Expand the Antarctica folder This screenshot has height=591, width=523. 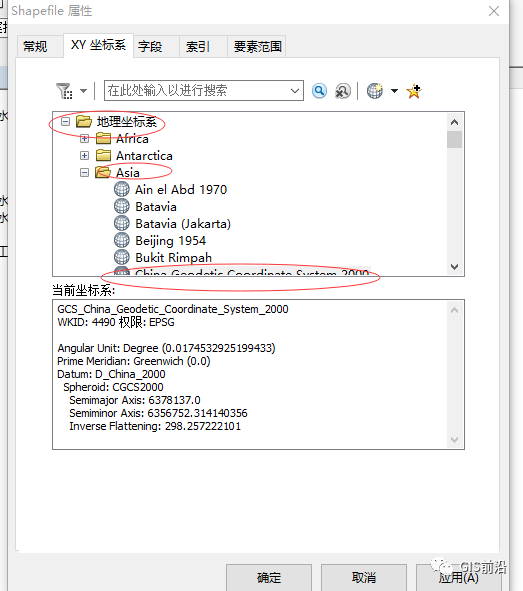pyautogui.click(x=84, y=156)
